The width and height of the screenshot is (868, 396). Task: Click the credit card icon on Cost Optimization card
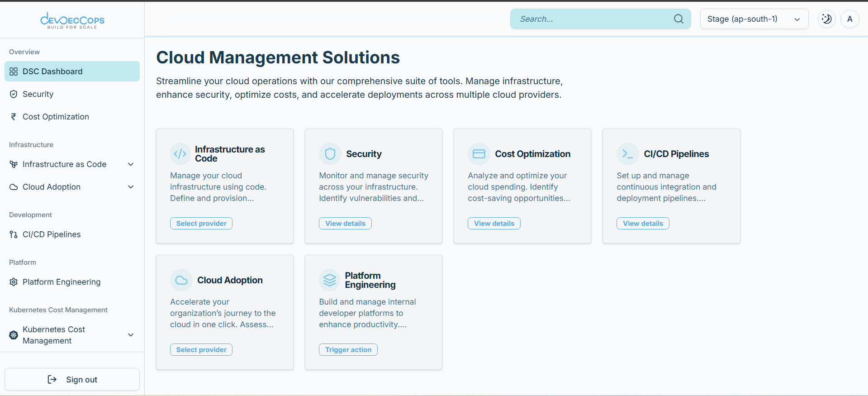[479, 154]
